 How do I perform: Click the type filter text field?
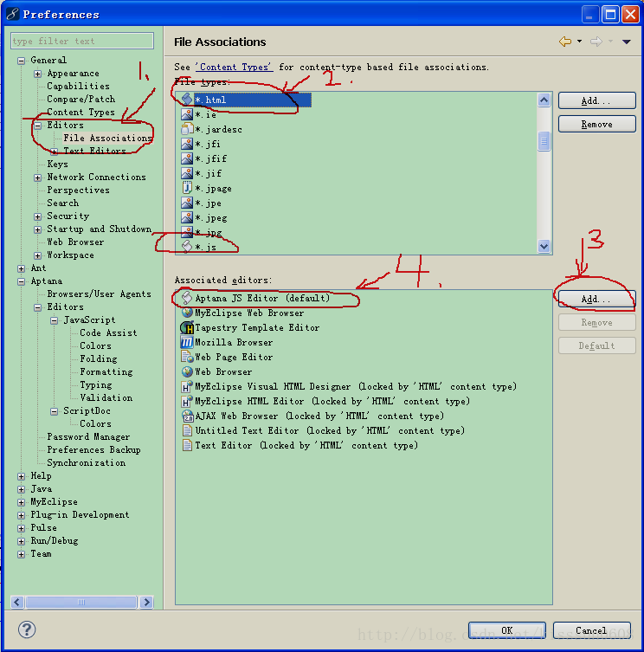click(82, 41)
